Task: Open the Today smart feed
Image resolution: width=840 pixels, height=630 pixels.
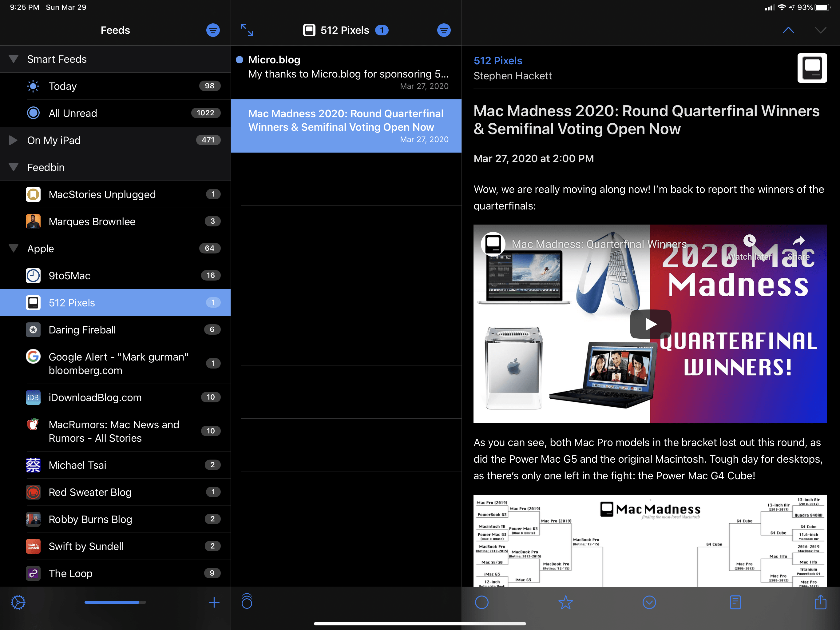Action: (115, 86)
